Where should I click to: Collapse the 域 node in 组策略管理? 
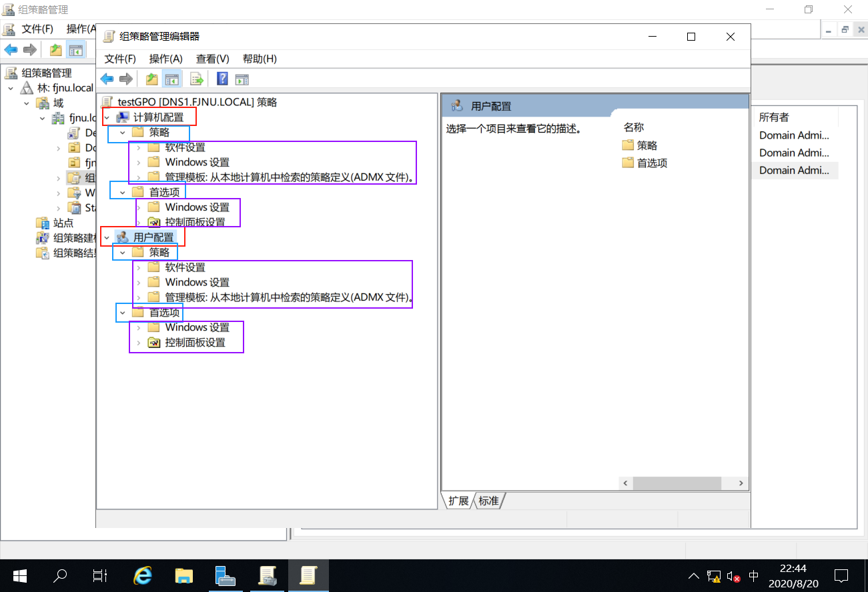[27, 103]
